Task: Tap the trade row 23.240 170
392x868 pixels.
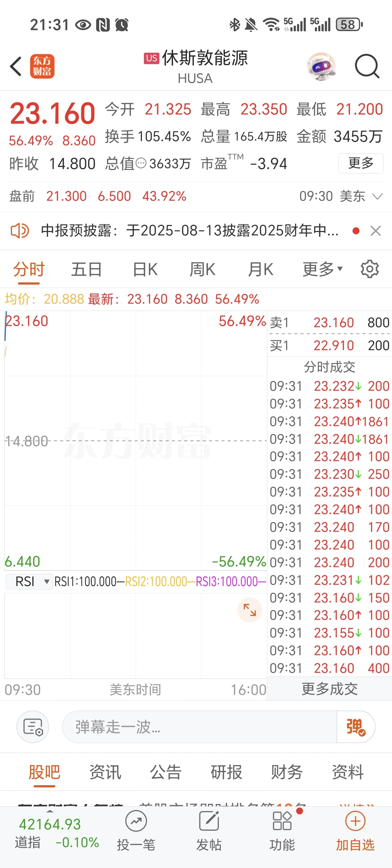Action: [329, 527]
